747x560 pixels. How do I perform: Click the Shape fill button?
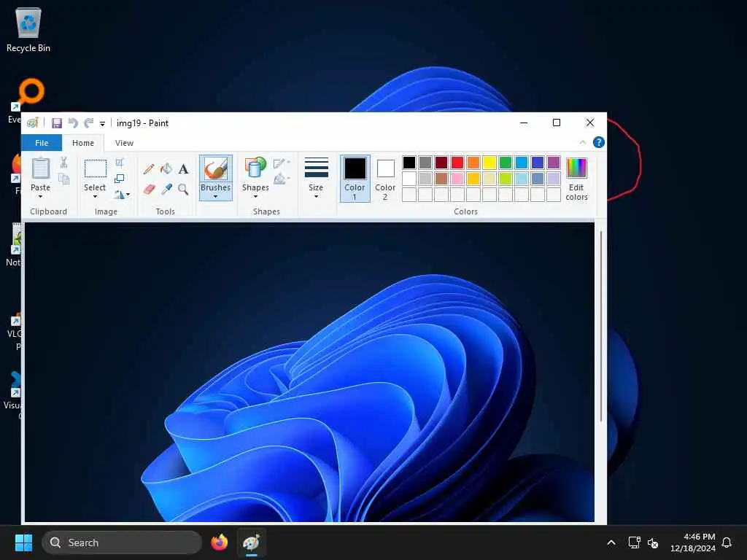[x=282, y=179]
